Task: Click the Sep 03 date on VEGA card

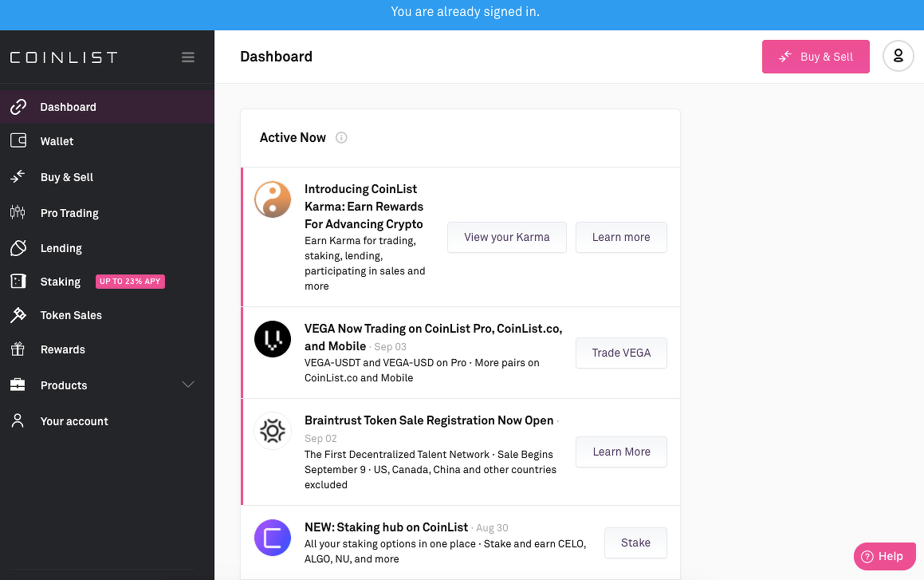Action: pos(390,346)
